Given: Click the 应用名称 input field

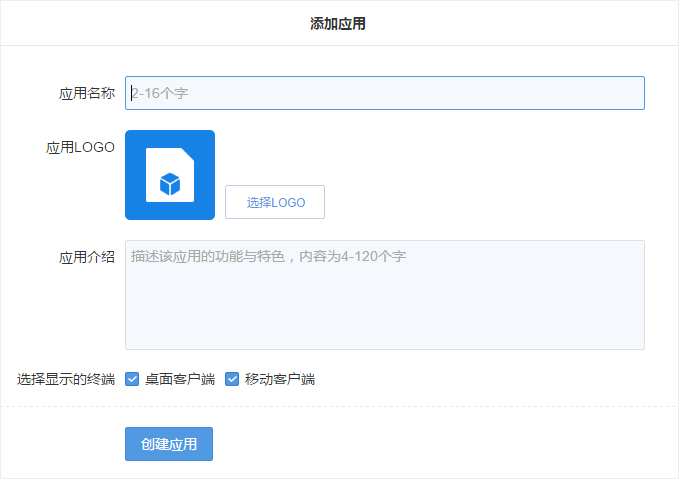Looking at the screenshot, I should [385, 93].
